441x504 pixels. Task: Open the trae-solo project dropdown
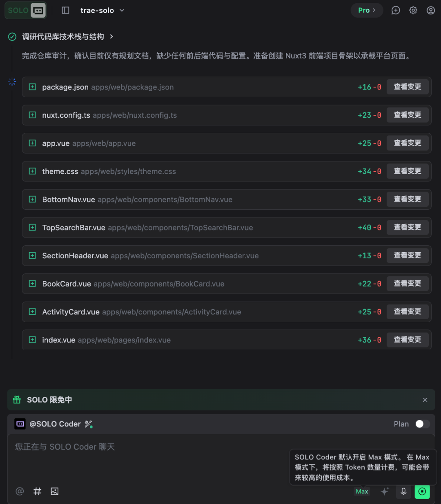coord(102,10)
